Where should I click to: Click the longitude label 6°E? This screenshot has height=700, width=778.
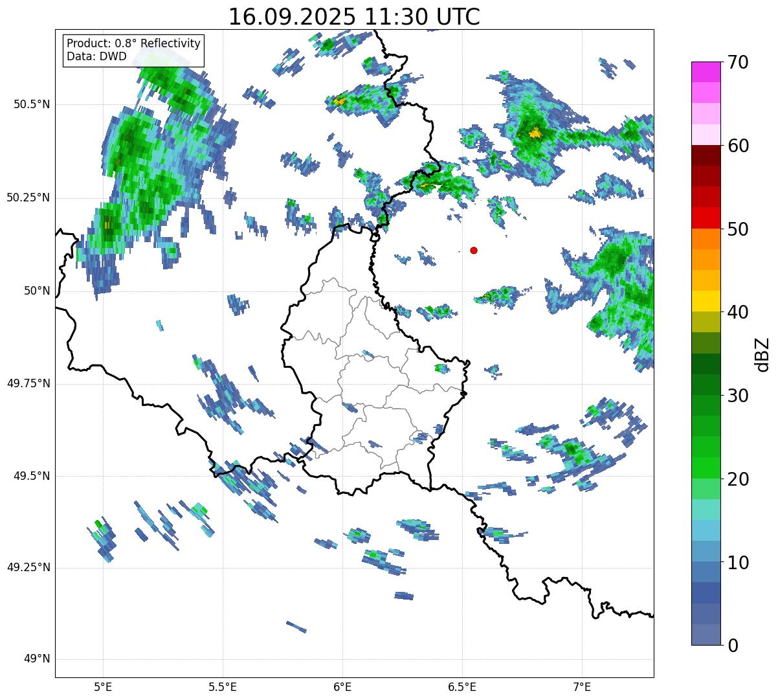(x=342, y=687)
